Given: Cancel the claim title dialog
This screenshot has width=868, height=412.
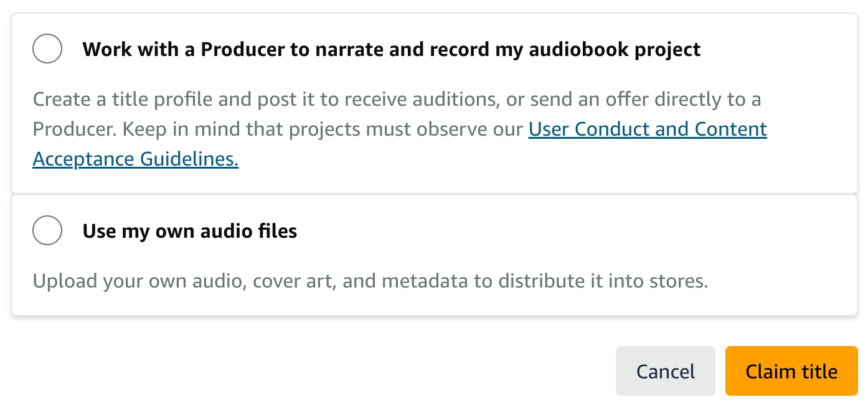Looking at the screenshot, I should (x=666, y=371).
